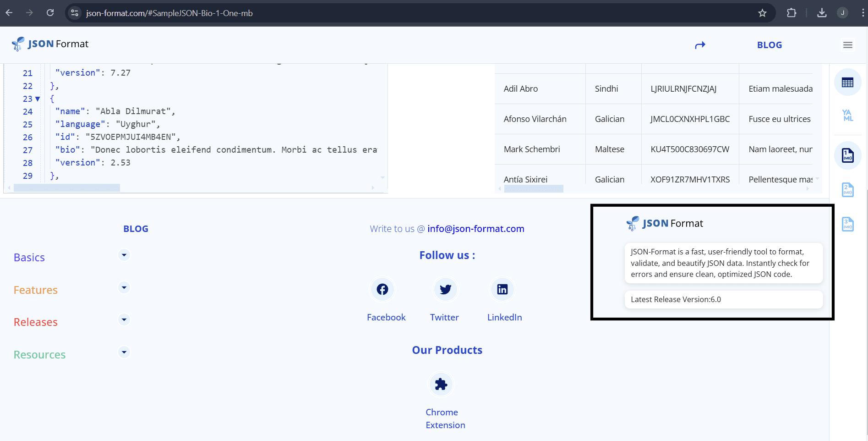868x441 pixels.
Task: Open the BLOG page from header
Action: [769, 44]
